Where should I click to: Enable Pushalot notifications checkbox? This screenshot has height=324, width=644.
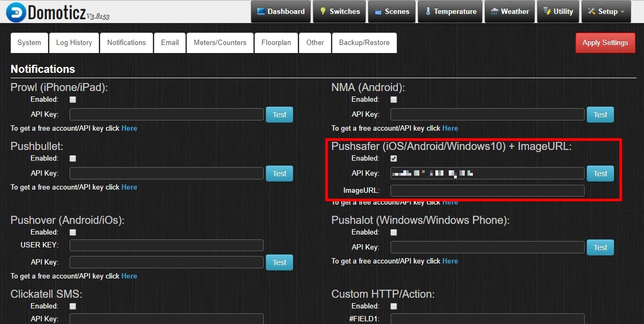(394, 232)
